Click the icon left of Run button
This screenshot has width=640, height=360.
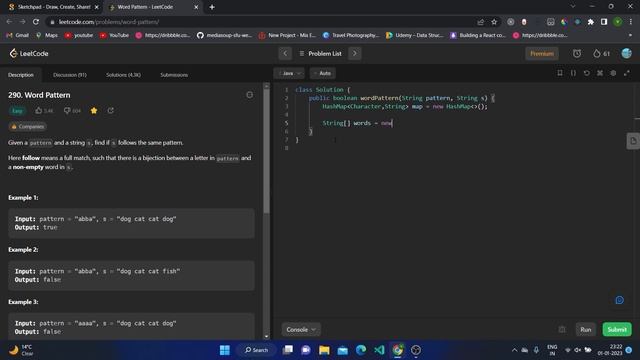pyautogui.click(x=562, y=329)
